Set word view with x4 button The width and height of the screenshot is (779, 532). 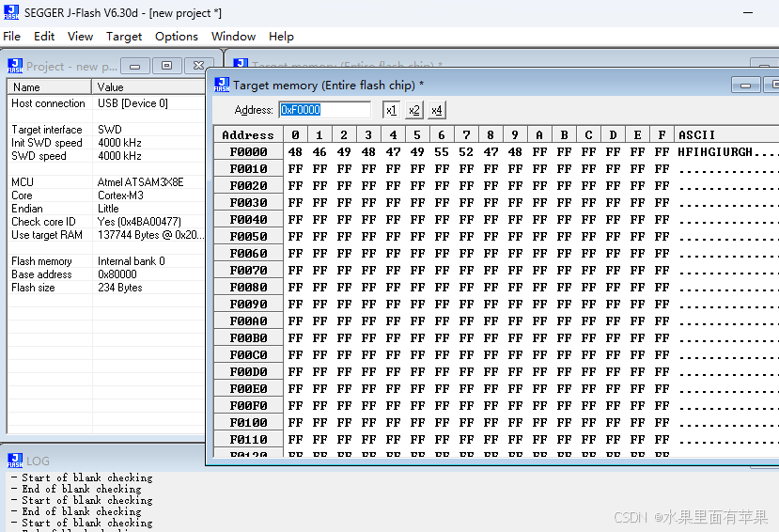[x=437, y=110]
